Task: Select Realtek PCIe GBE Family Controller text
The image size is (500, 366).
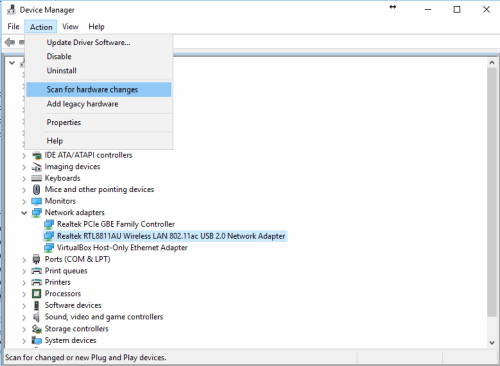Action: [116, 224]
